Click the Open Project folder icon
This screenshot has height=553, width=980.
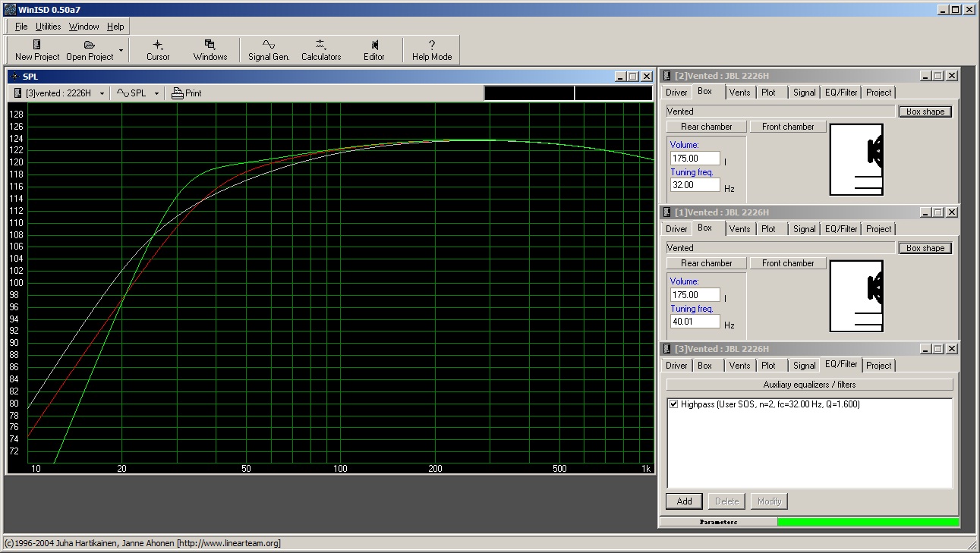click(90, 46)
